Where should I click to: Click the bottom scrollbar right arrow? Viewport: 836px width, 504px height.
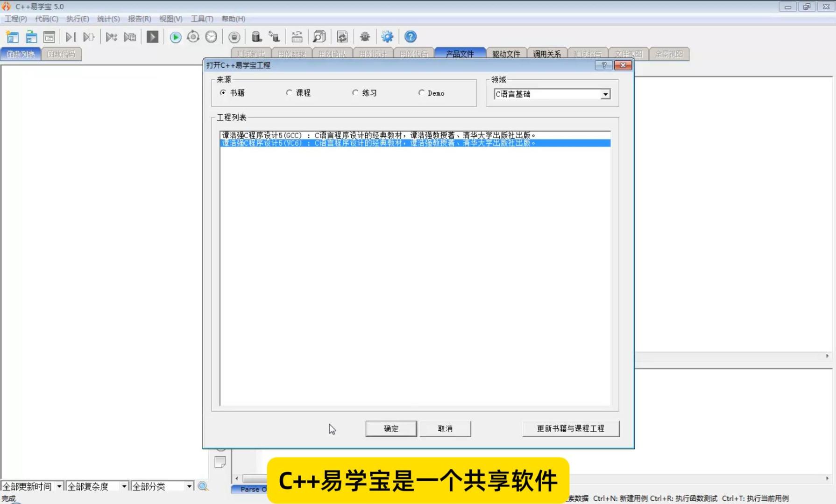click(x=827, y=479)
